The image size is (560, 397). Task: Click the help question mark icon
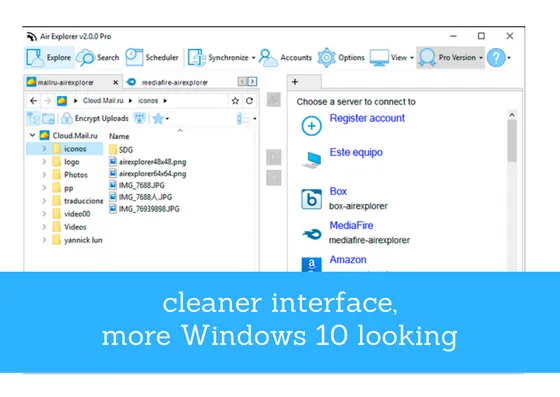pos(496,57)
